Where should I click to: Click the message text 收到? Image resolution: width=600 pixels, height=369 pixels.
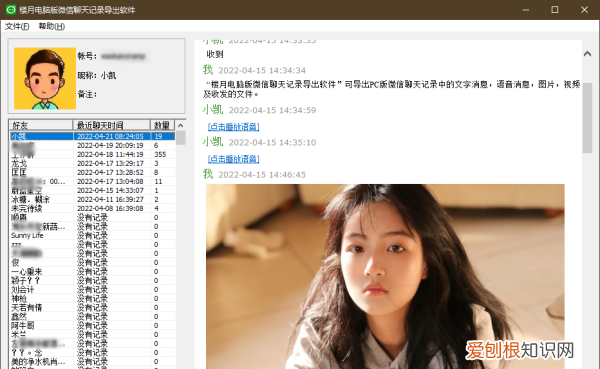[x=215, y=54]
